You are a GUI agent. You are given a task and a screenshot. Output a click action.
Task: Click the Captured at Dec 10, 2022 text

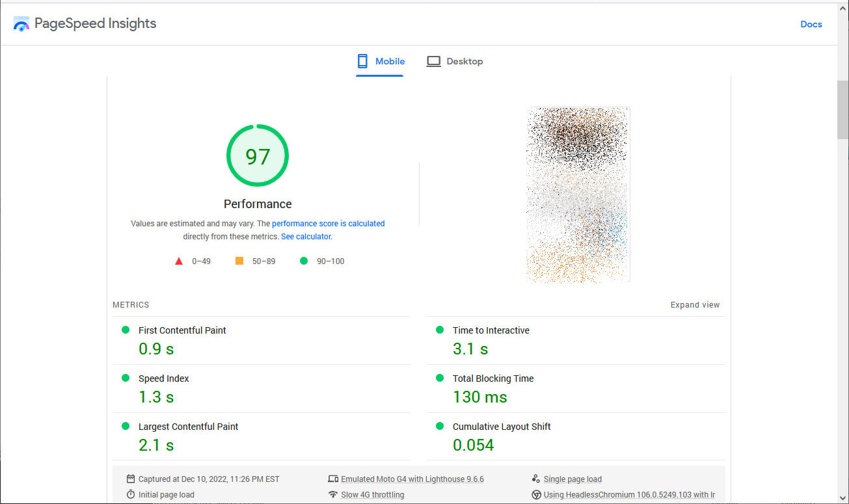(x=209, y=479)
